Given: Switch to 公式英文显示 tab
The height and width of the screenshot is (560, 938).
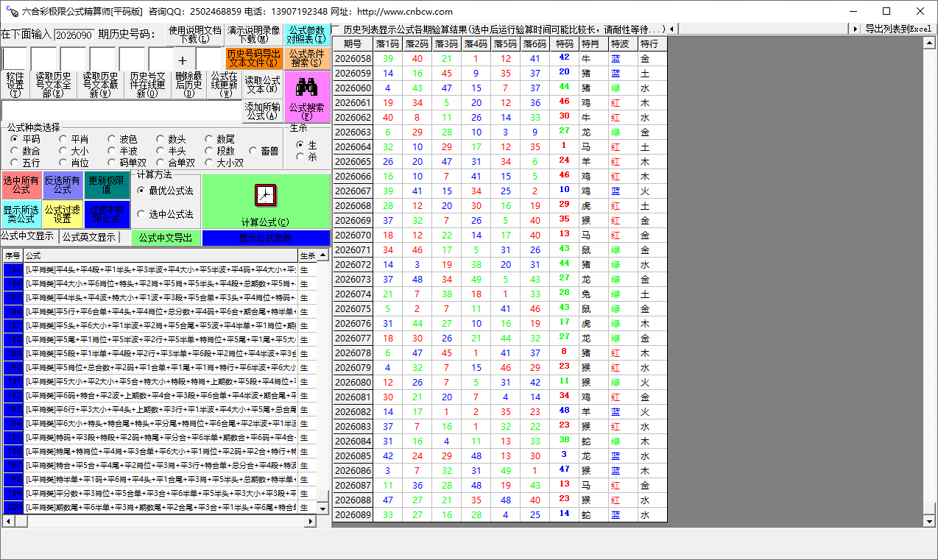Looking at the screenshot, I should 88,237.
